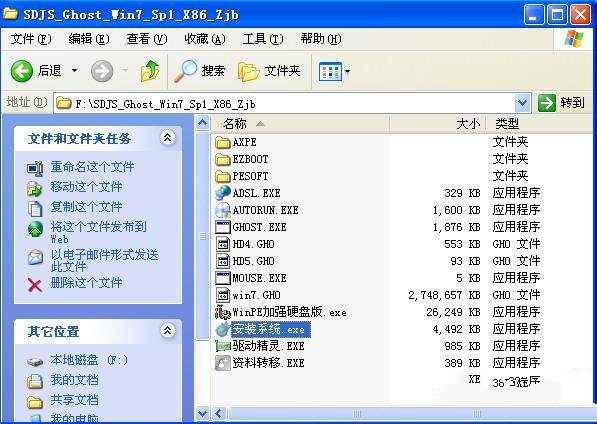Select the 资料转移.EXE file icon

click(x=223, y=363)
